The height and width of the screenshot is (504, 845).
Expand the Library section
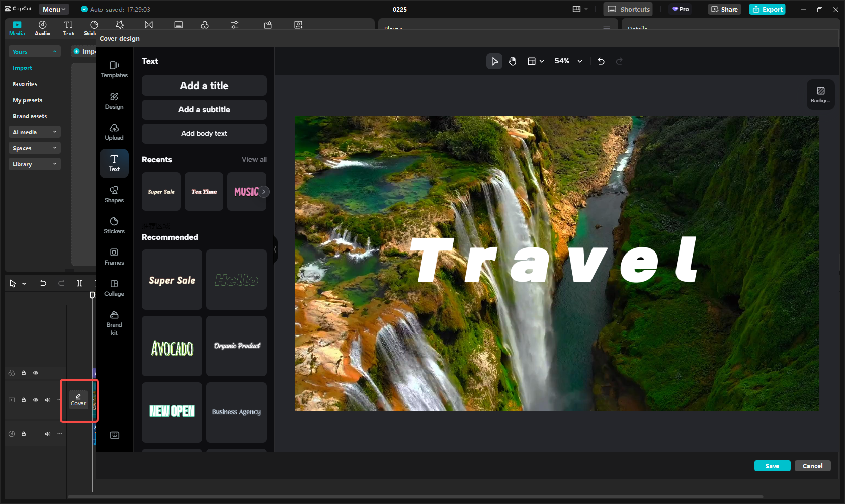pyautogui.click(x=34, y=164)
